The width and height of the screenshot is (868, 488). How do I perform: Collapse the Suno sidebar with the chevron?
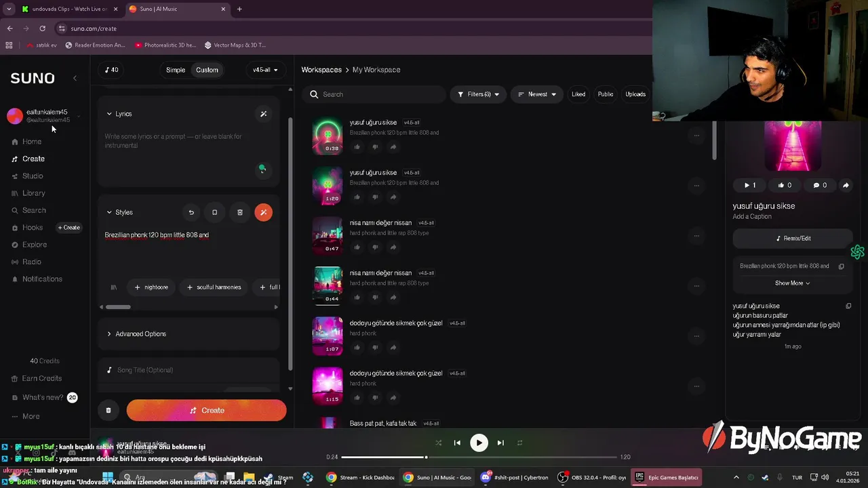coord(75,78)
